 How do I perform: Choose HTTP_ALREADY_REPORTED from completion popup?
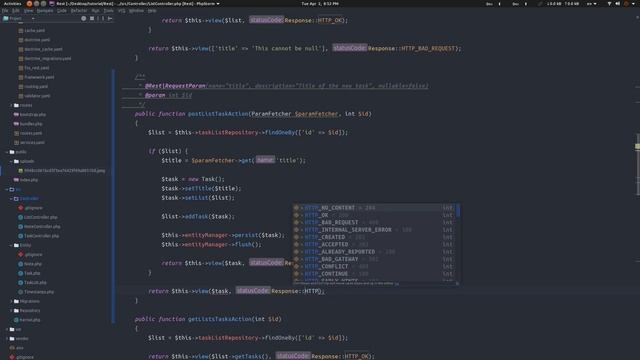pos(374,252)
